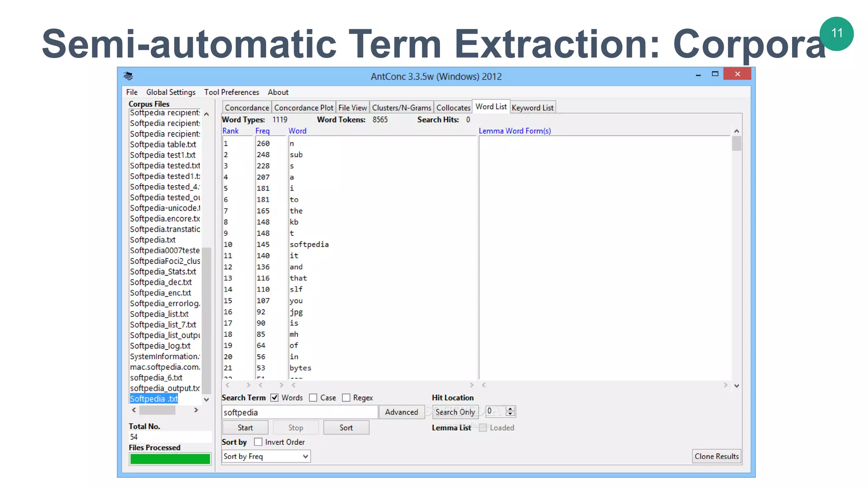Click the Search Only button

click(455, 412)
